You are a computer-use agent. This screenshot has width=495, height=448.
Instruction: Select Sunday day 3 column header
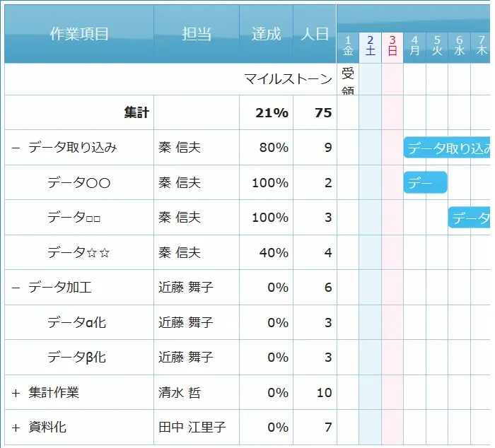tap(392, 47)
